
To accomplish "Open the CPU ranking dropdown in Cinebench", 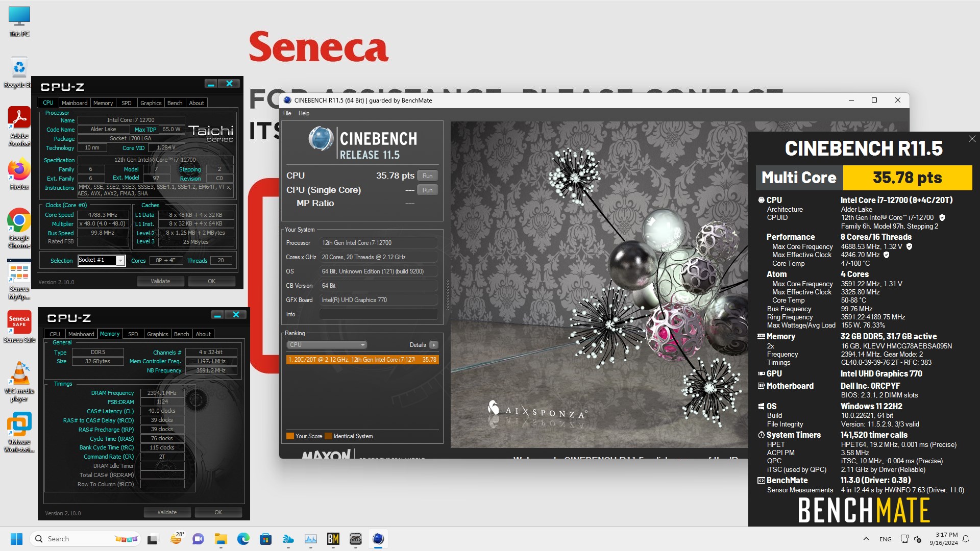I will [x=327, y=345].
